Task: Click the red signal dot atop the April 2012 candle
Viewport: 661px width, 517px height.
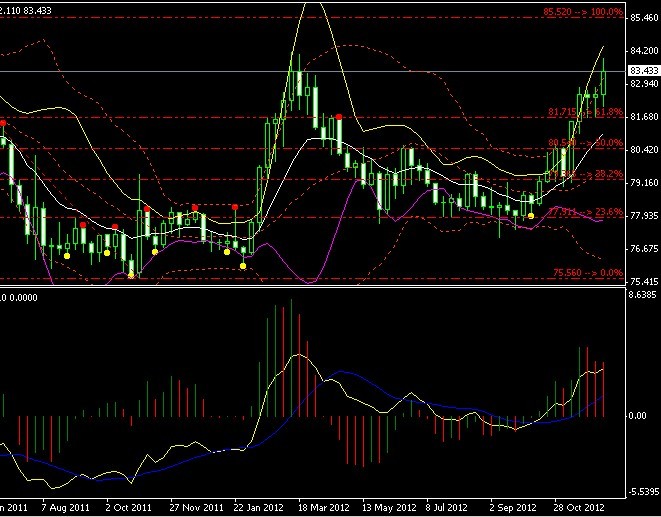Action: click(339, 117)
